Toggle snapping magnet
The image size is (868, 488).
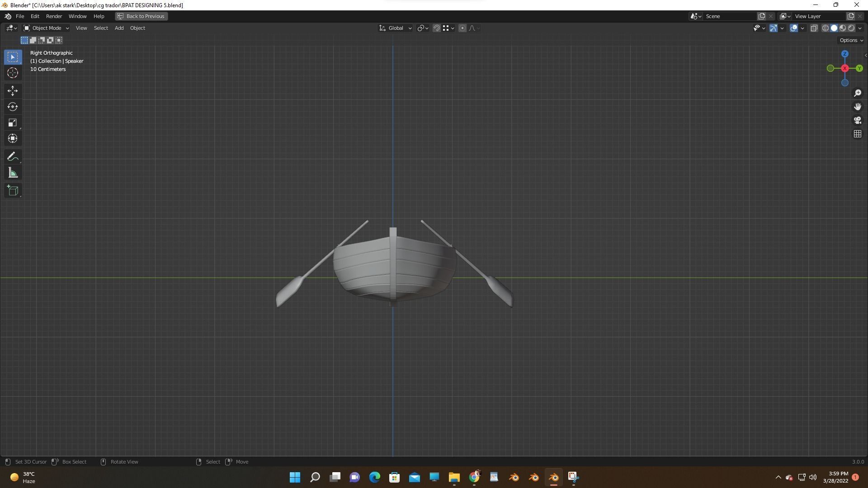click(x=436, y=28)
